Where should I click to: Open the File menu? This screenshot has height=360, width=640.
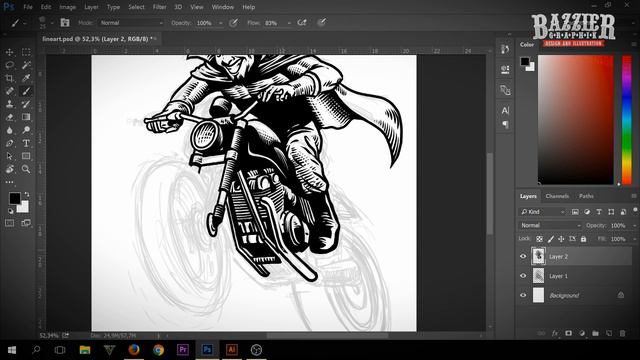pyautogui.click(x=28, y=7)
